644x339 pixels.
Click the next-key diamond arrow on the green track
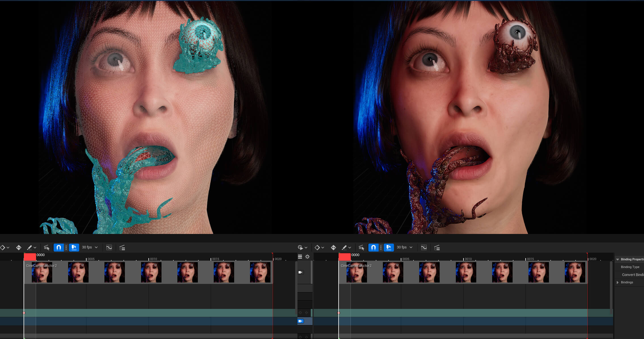pyautogui.click(x=306, y=313)
